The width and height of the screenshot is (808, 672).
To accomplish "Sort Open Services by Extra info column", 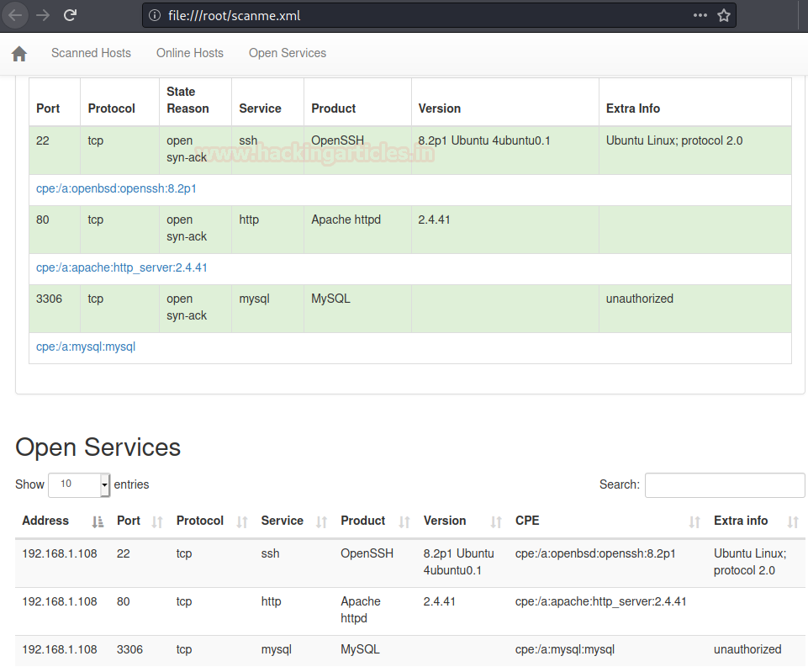I will pyautogui.click(x=756, y=521).
